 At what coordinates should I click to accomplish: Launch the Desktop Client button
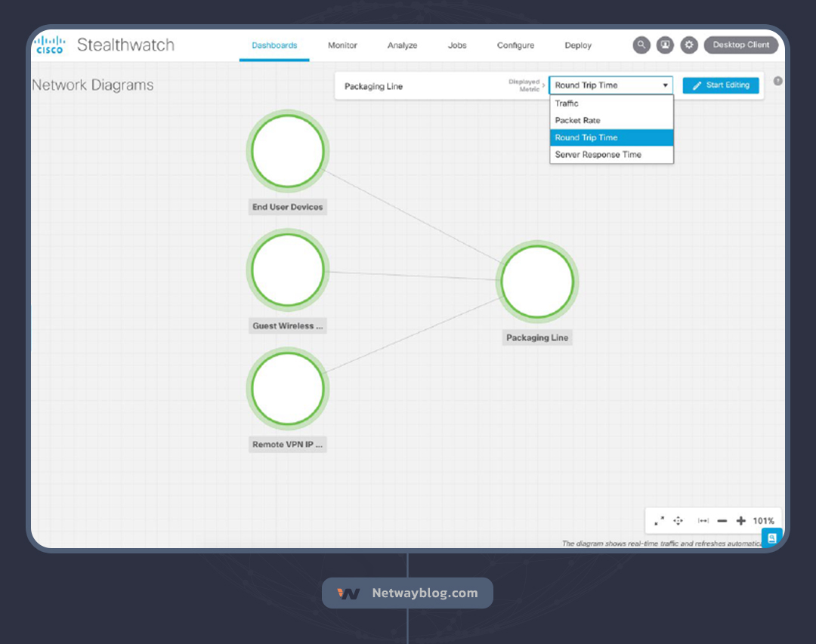coord(740,45)
